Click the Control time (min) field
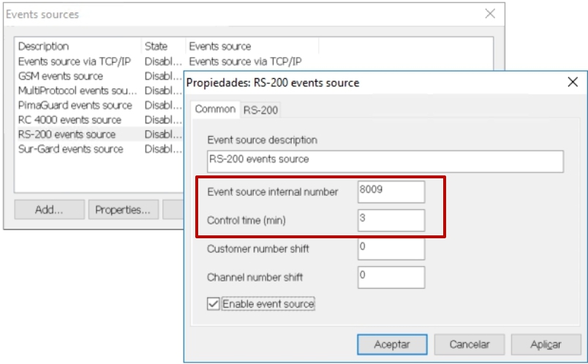588x364 pixels. (x=391, y=220)
